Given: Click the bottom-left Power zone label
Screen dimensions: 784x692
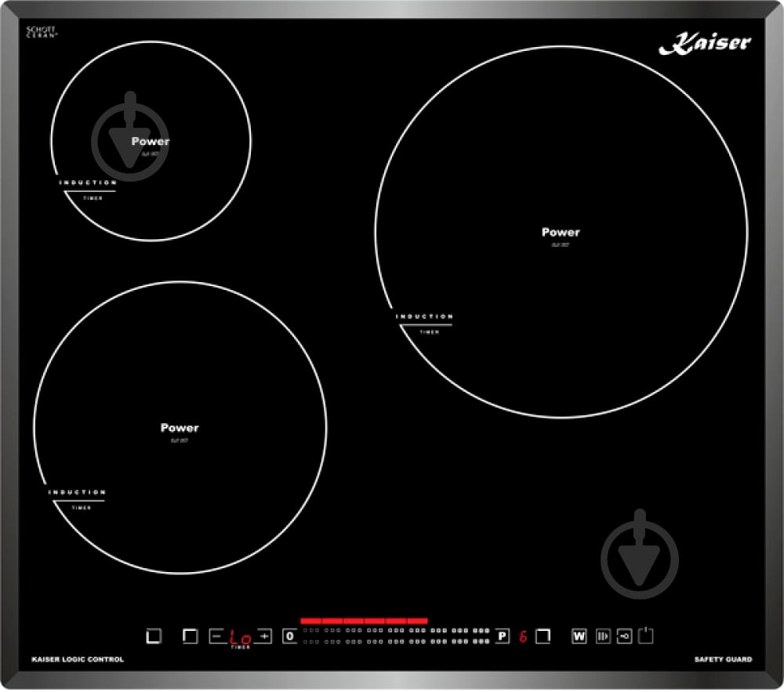Looking at the screenshot, I should click(x=180, y=428).
